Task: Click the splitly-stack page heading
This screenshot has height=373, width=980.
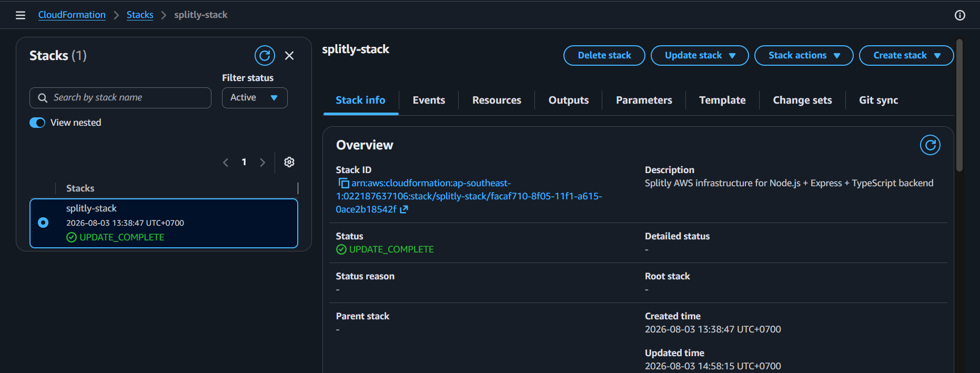Action: pyautogui.click(x=356, y=49)
